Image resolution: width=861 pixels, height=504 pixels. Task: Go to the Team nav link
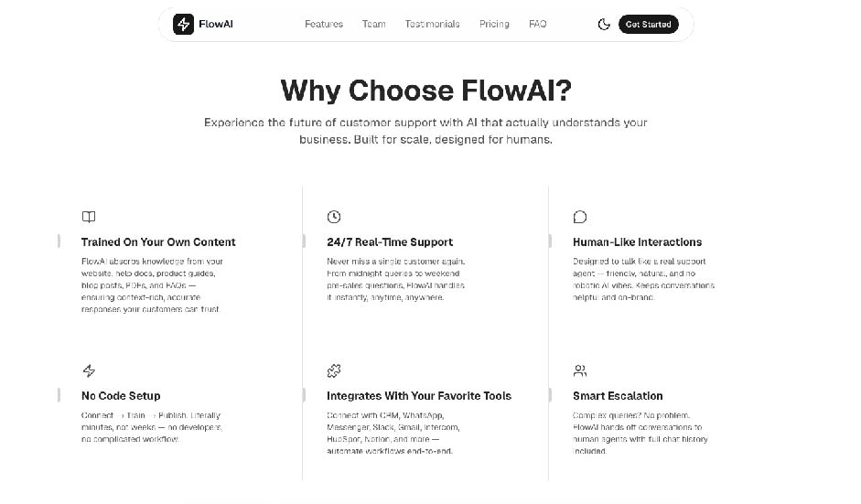[373, 25]
